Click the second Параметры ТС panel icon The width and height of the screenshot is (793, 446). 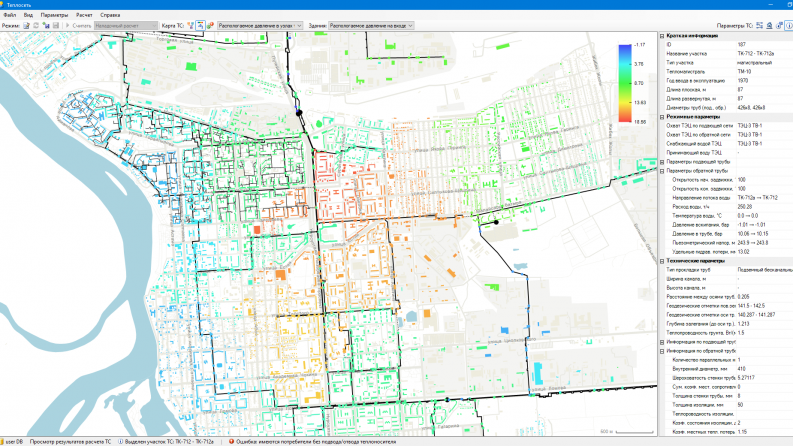(767, 25)
